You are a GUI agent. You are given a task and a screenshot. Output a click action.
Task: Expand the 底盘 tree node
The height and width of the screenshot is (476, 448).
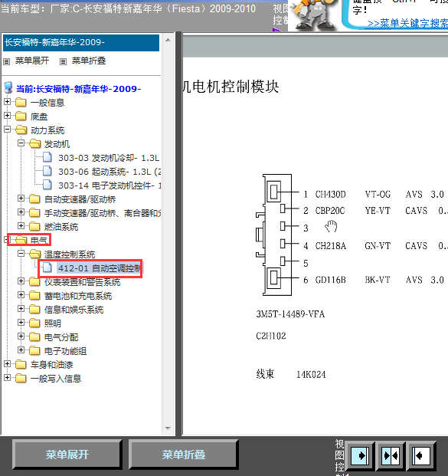point(8,115)
